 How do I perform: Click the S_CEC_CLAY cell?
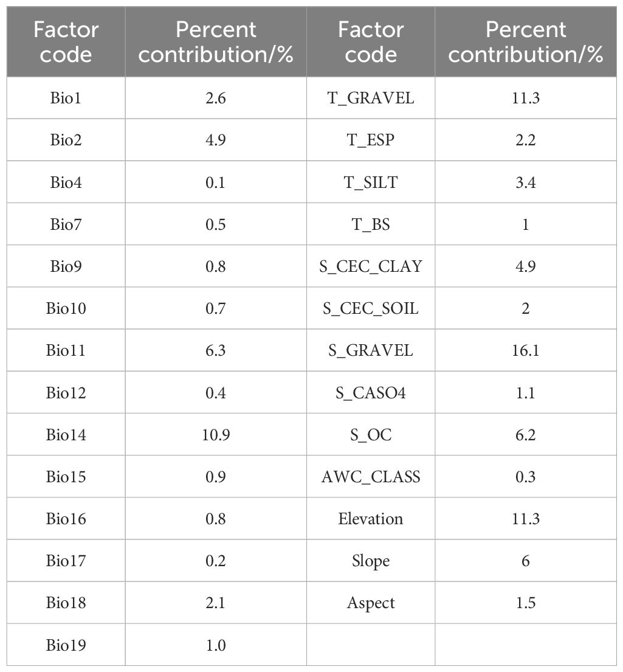(x=371, y=266)
